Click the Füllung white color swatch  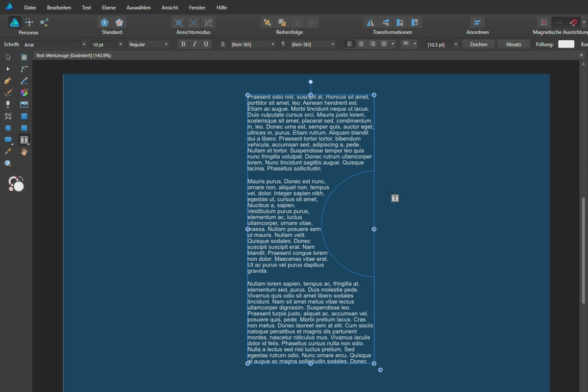tap(566, 44)
